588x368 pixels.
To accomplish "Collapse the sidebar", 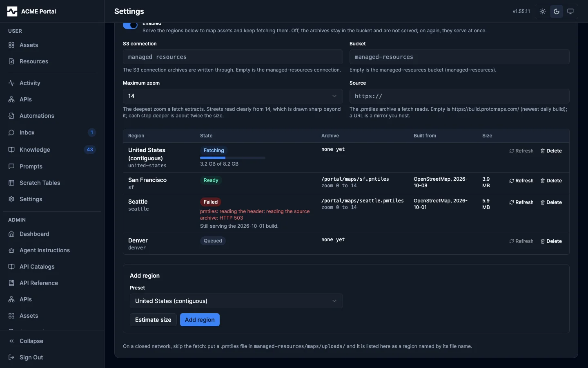I will pos(52,341).
